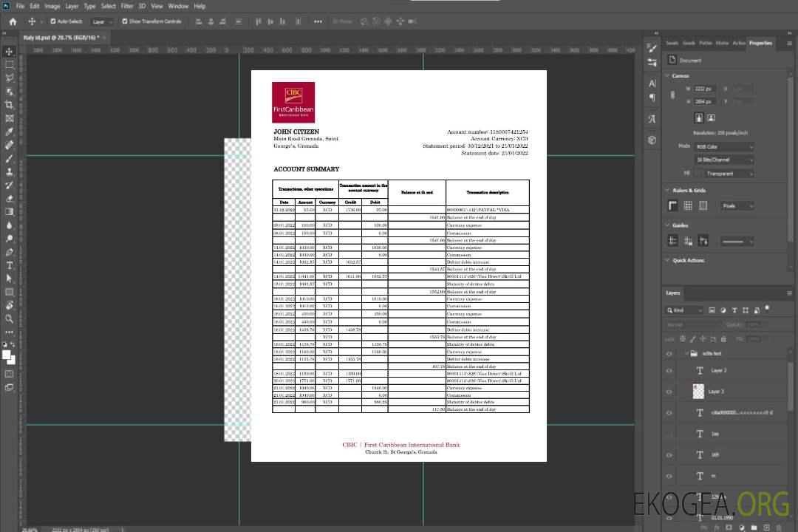Screen dimensions: 798x532
Task: Open the Glyphs panel icon
Action: click(x=652, y=119)
